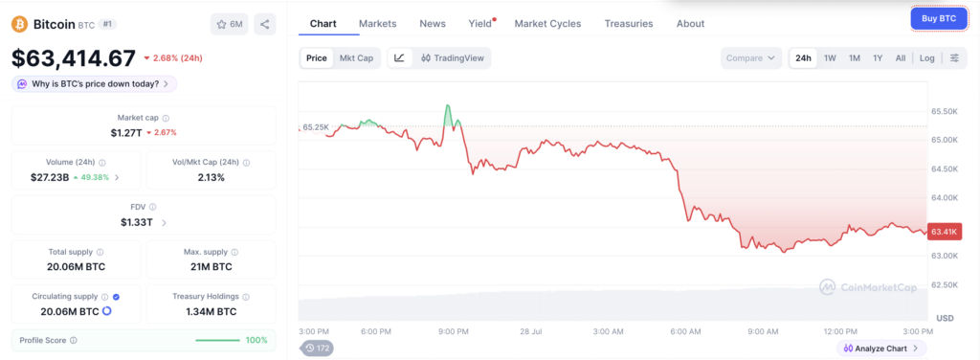Screen dimensions: 980x360
Task: Expand the FDV details chevron
Action: pos(164,222)
